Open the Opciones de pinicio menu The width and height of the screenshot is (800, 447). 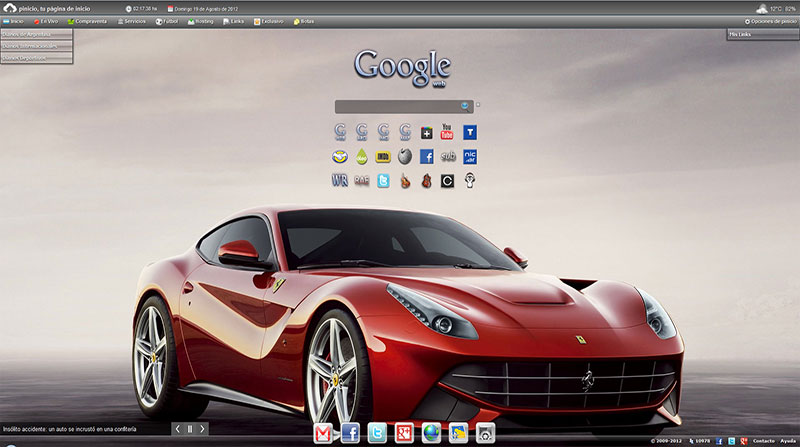coord(771,21)
